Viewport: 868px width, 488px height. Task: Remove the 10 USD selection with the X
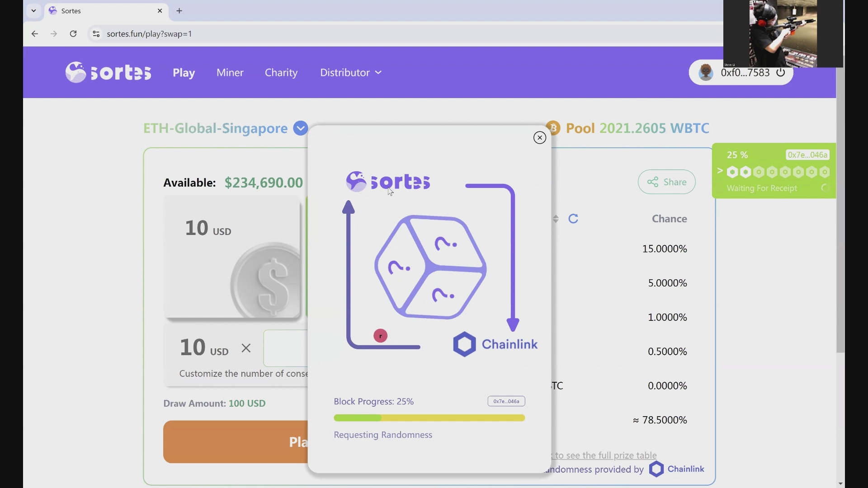pos(245,348)
